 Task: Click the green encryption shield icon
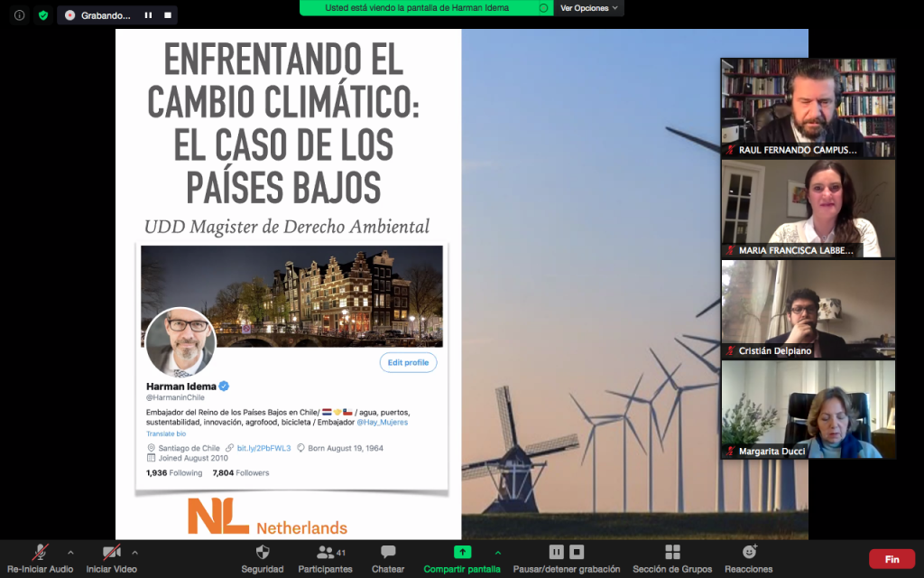coord(42,15)
